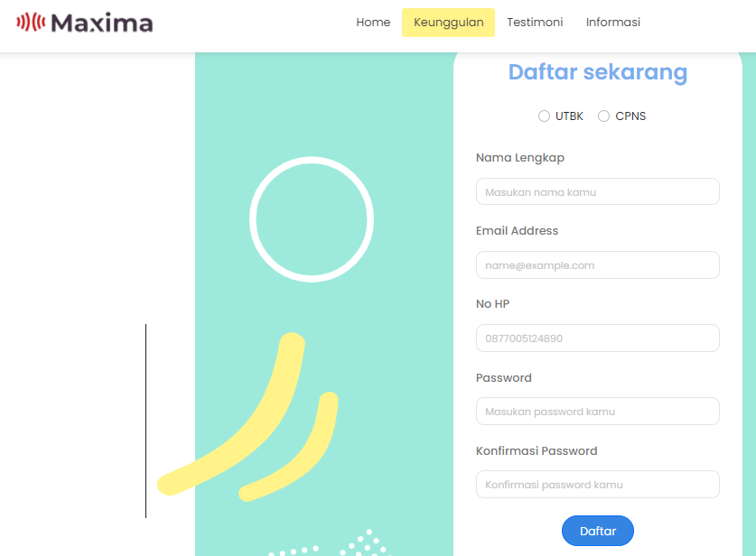Select the CPNS radio button
Image resolution: width=756 pixels, height=556 pixels.
(603, 116)
